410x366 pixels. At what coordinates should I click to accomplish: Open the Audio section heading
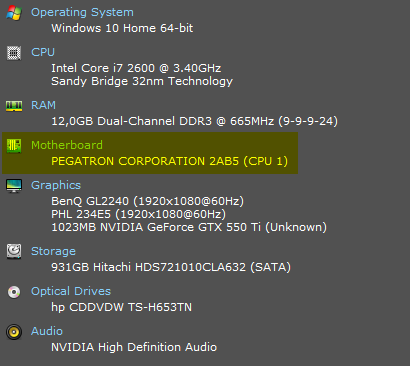point(47,331)
